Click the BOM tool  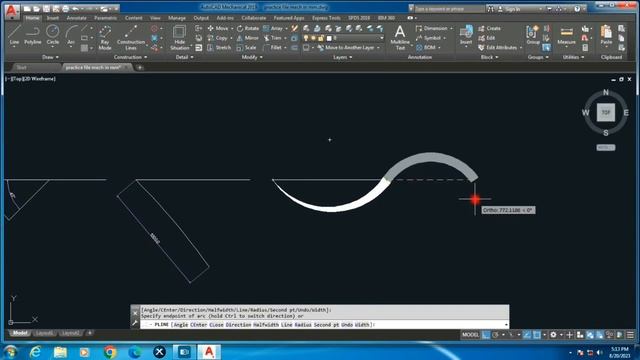[x=426, y=48]
